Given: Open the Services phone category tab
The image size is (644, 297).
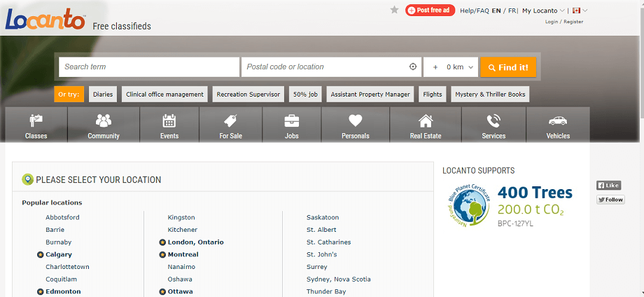Looking at the screenshot, I should [x=493, y=125].
